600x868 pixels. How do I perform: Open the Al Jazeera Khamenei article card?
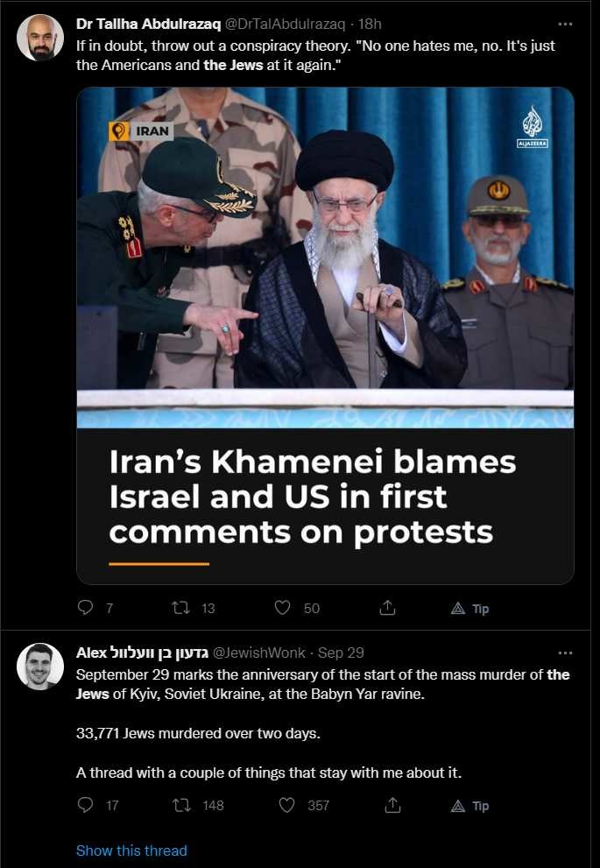click(x=325, y=335)
